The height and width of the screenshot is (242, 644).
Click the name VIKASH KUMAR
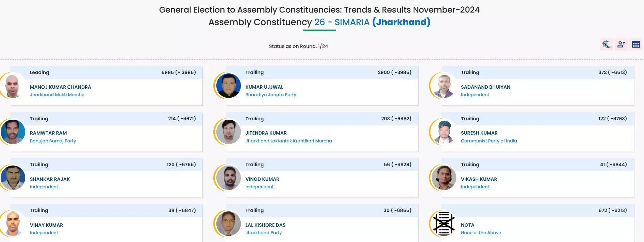pyautogui.click(x=479, y=179)
